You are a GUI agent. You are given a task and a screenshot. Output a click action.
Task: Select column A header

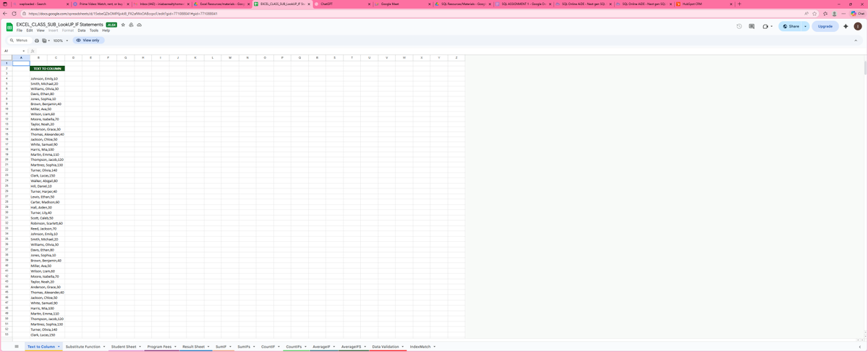point(21,58)
